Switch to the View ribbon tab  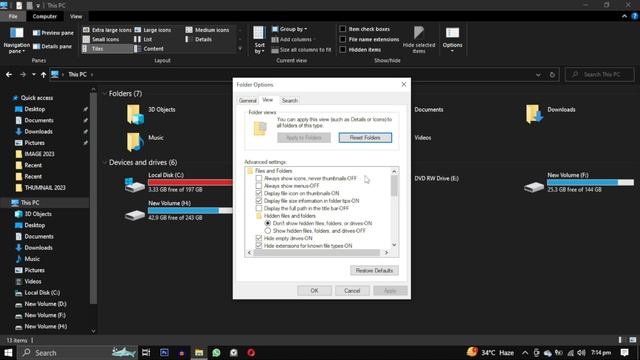[x=76, y=16]
